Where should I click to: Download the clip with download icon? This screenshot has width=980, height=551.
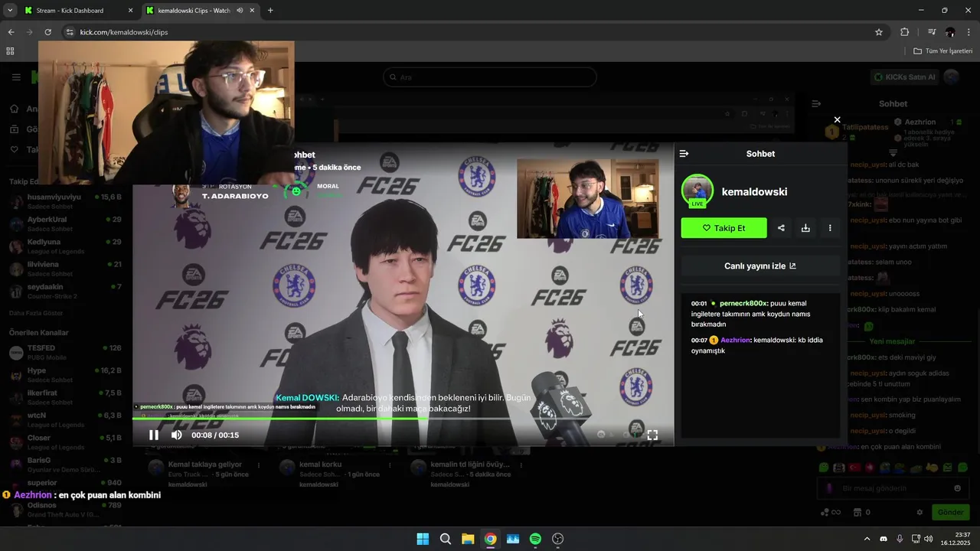point(805,228)
